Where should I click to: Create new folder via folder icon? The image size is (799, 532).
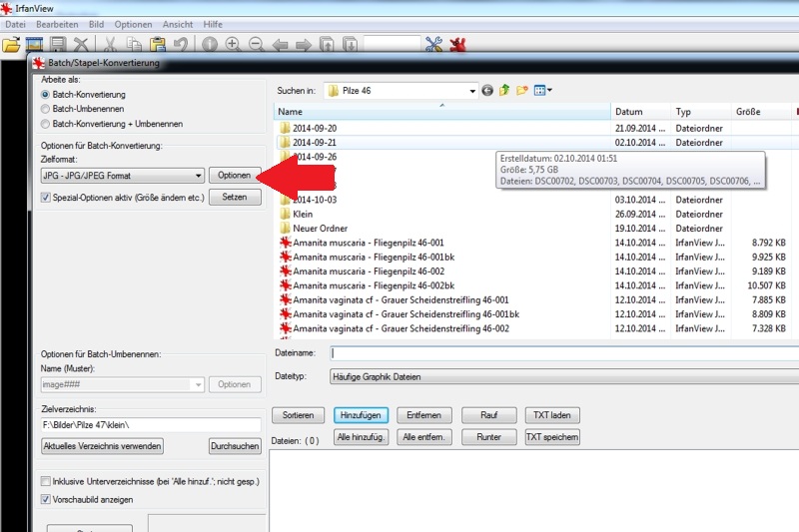click(521, 91)
